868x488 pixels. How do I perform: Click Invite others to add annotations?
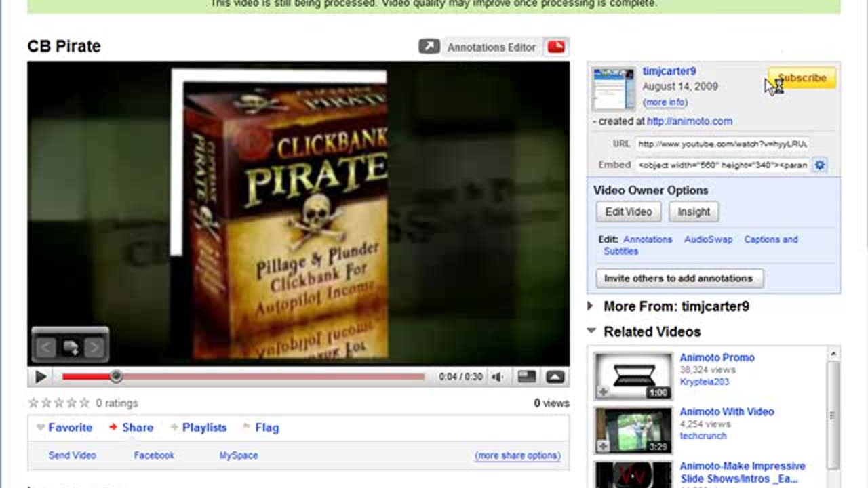click(x=679, y=279)
